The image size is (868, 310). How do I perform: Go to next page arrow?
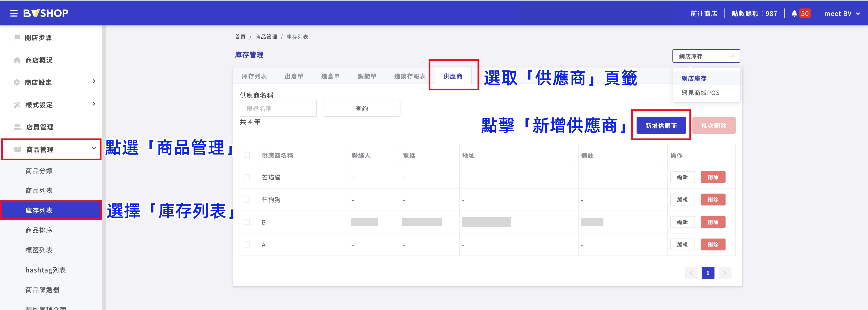725,273
